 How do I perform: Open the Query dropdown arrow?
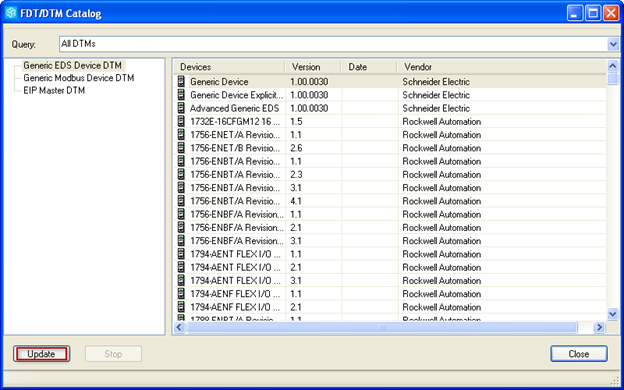pyautogui.click(x=613, y=44)
